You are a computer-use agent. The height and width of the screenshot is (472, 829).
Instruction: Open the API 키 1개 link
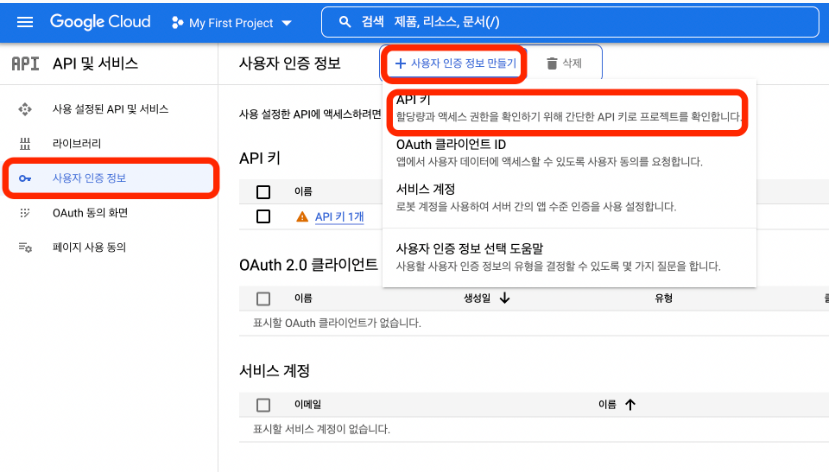click(x=339, y=216)
